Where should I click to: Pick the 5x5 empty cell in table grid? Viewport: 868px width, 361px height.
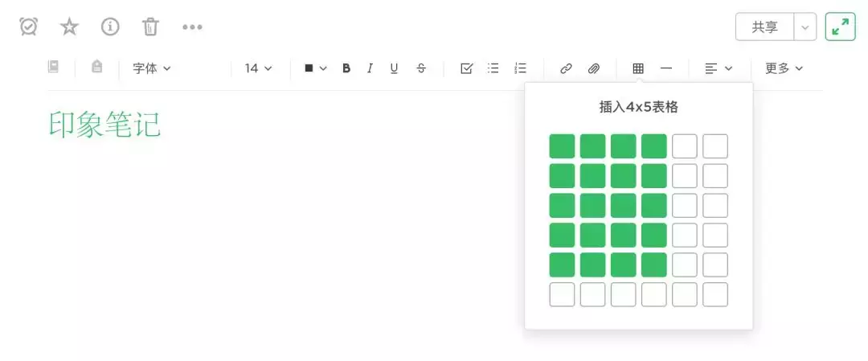coord(685,265)
